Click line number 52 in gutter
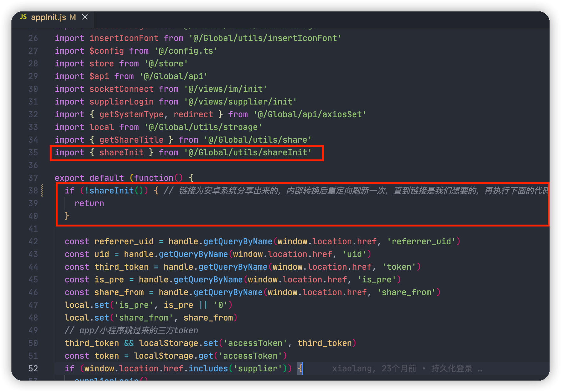Screen dimensions: 561x392 click(x=33, y=368)
